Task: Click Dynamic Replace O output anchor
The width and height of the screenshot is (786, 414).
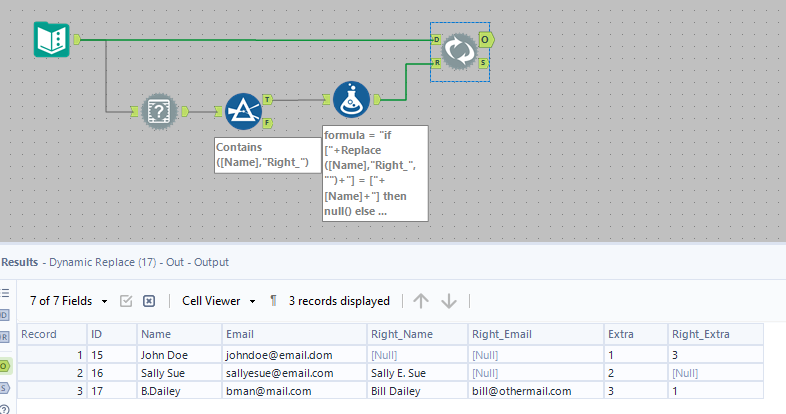Action: (486, 40)
